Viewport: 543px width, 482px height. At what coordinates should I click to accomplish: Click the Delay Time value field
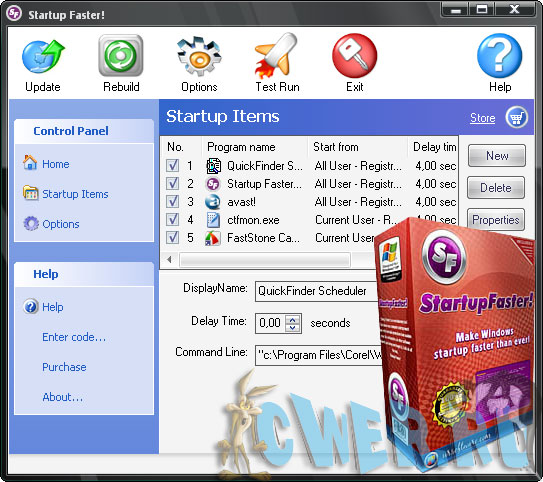click(270, 323)
